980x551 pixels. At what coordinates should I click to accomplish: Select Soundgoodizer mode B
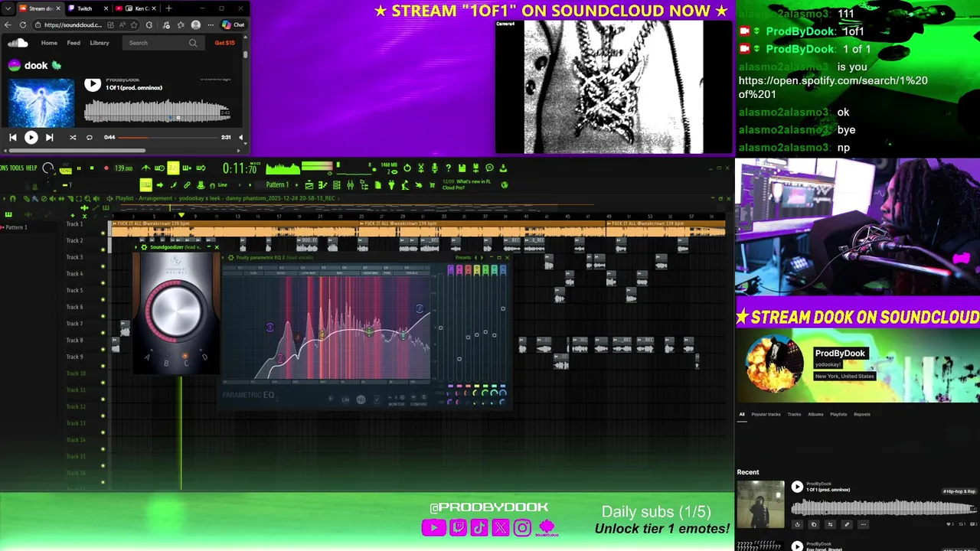pos(166,364)
